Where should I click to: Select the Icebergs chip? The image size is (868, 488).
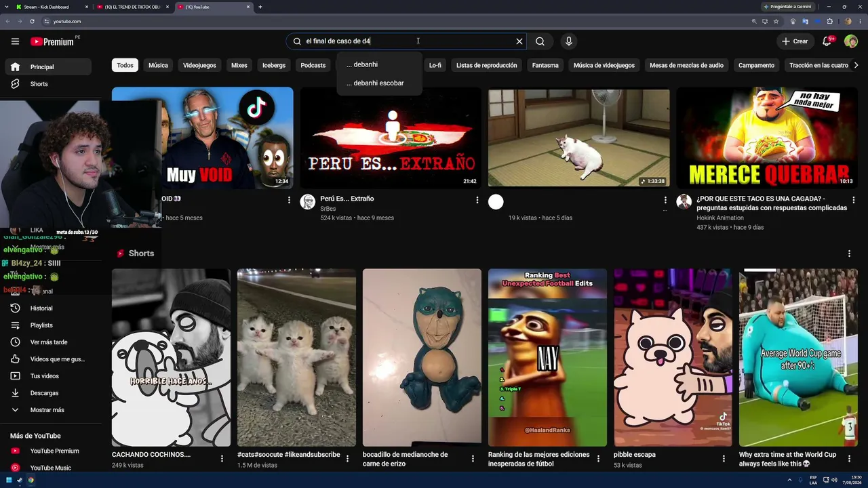(x=274, y=65)
